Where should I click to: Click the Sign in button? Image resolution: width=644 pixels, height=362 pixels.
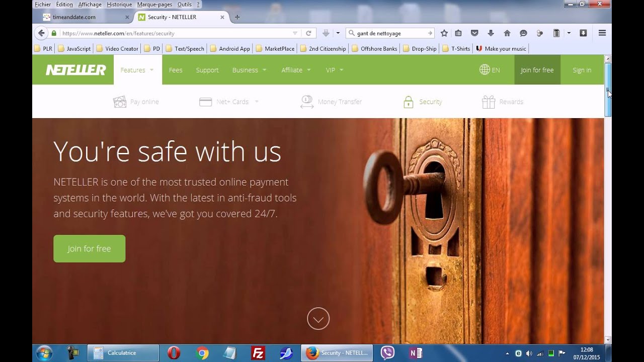point(582,70)
